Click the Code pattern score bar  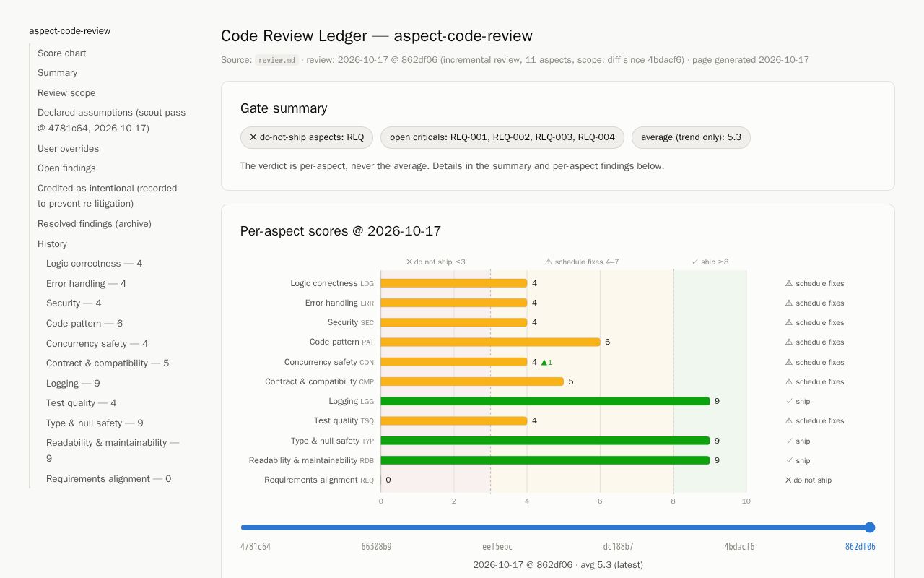point(490,342)
